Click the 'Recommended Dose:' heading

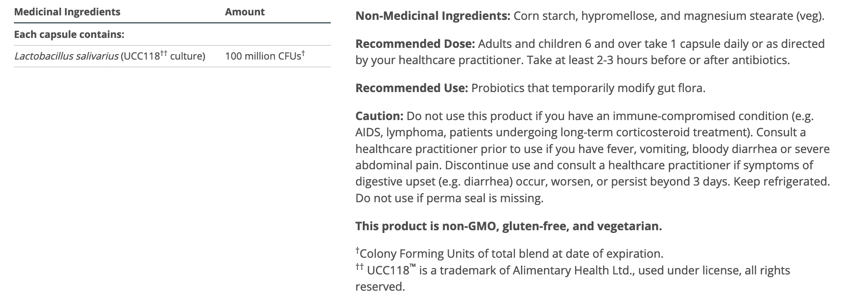pyautogui.click(x=415, y=44)
